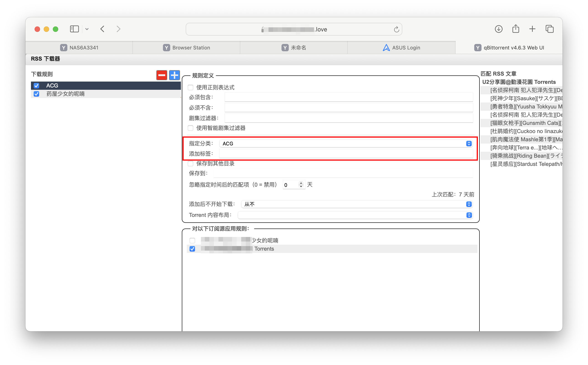The width and height of the screenshot is (588, 365).
Task: Click the red remove download rule button
Action: tap(162, 75)
